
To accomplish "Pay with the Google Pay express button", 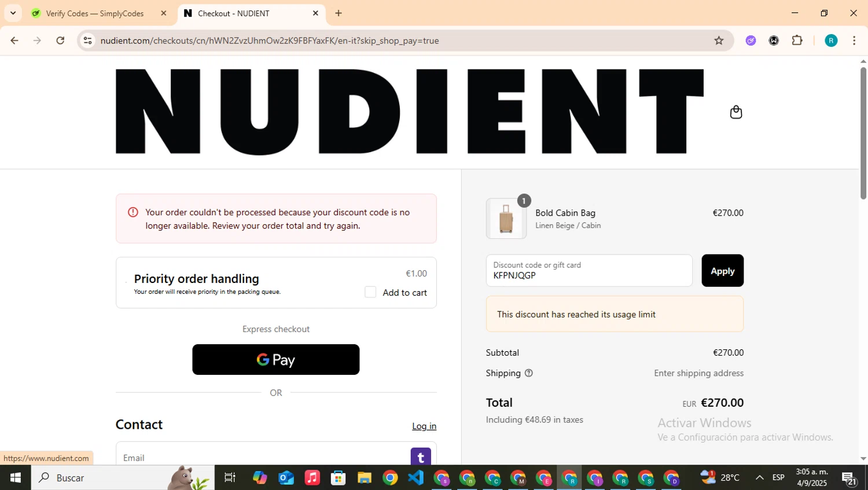I will 276,359.
